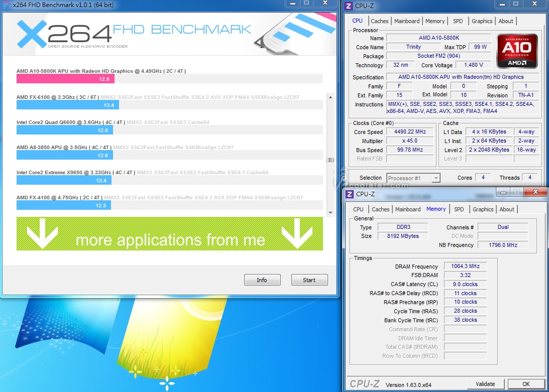
Task: Click the Max TDP value 99 W
Action: tap(480, 47)
